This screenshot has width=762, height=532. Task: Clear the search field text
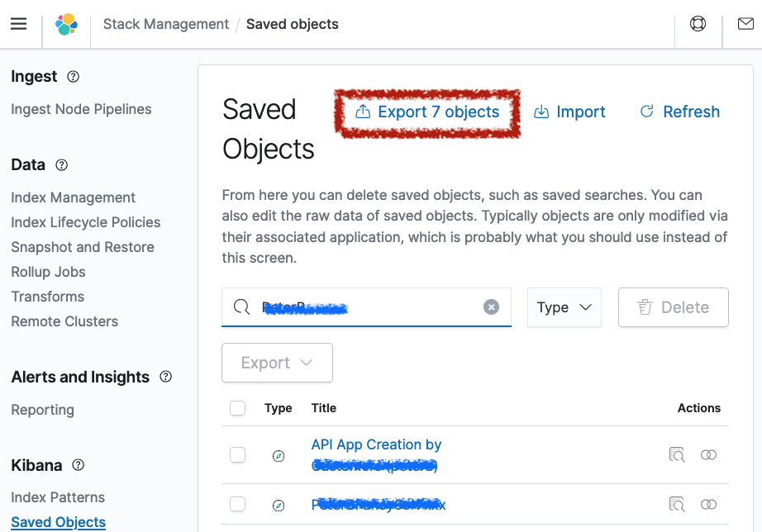coord(491,307)
